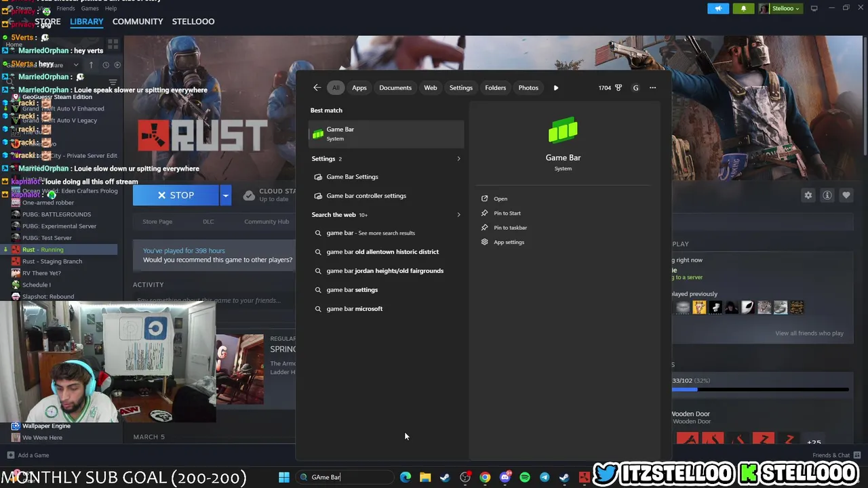The width and height of the screenshot is (868, 488).
Task: Open Google Chrome from the taskbar
Action: point(485,477)
